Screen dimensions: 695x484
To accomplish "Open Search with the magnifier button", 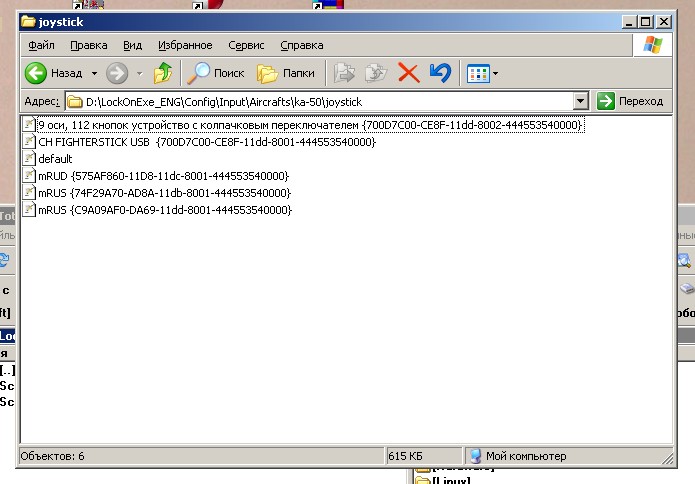I will point(215,73).
